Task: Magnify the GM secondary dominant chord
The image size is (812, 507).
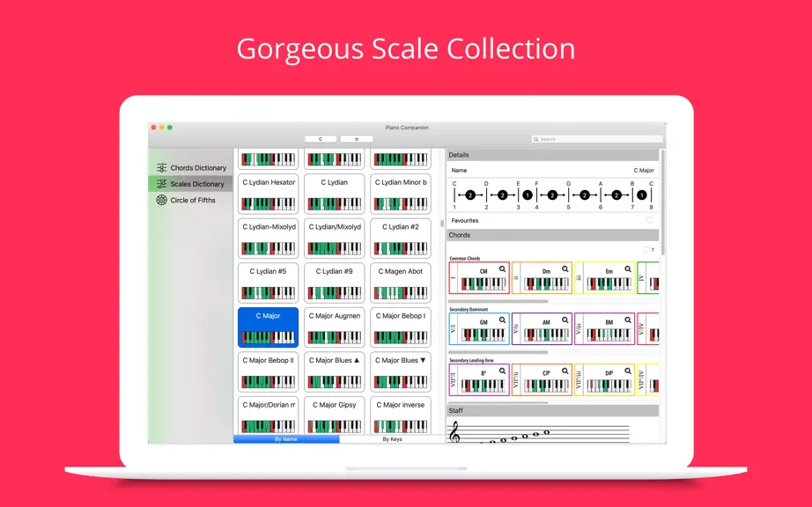Action: click(502, 320)
